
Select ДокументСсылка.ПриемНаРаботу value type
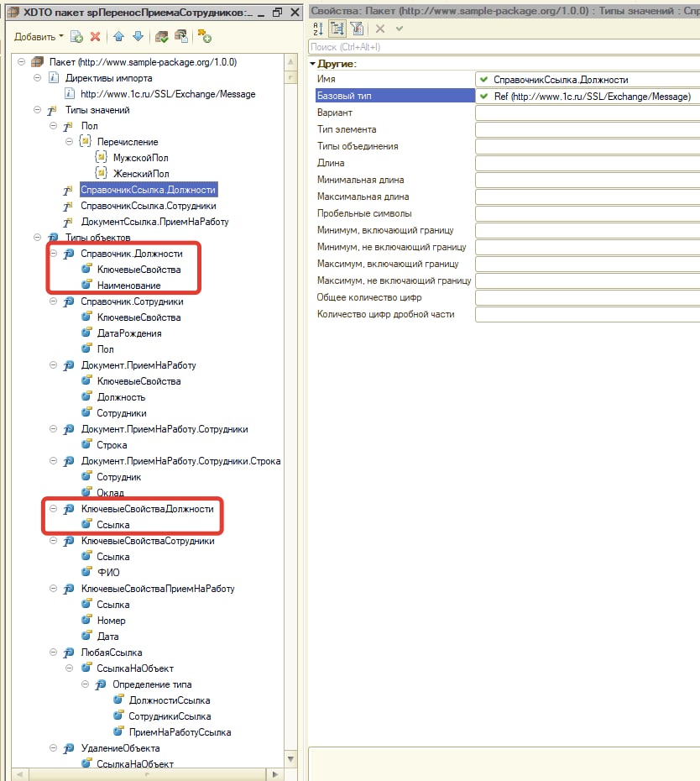(x=154, y=222)
